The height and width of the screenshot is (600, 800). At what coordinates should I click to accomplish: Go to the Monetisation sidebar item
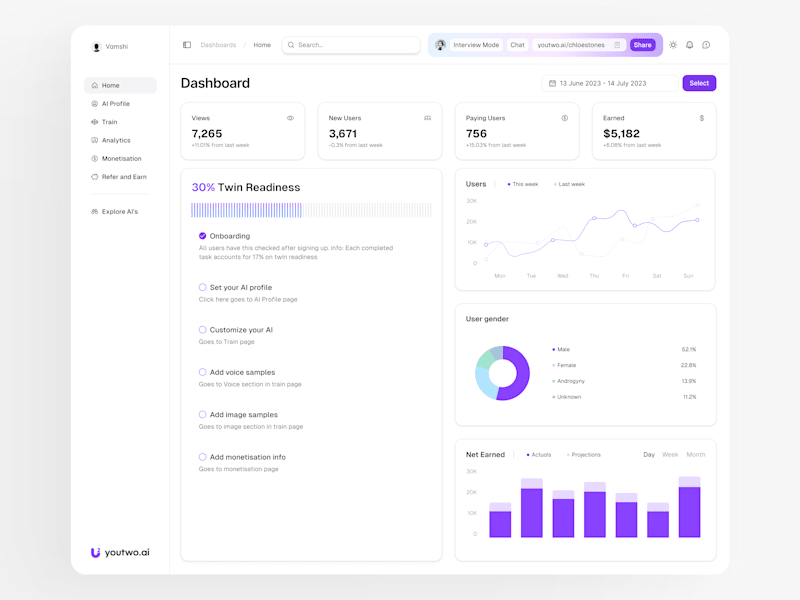120,159
